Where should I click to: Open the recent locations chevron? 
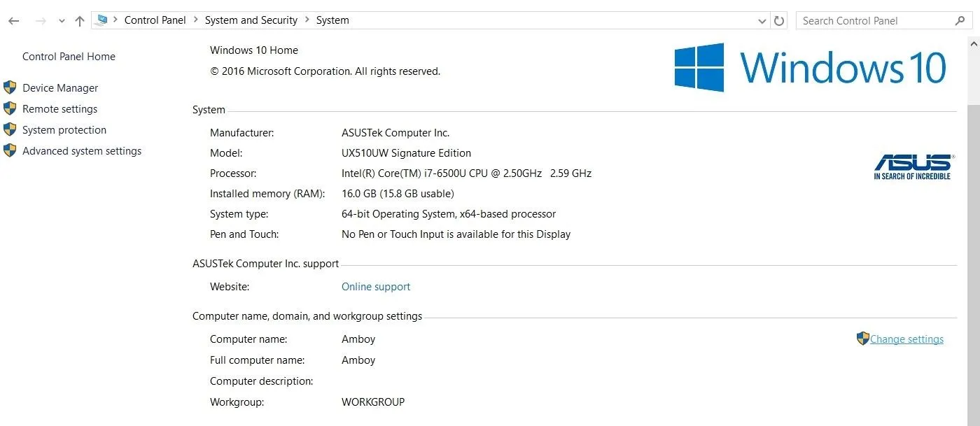[x=62, y=22]
